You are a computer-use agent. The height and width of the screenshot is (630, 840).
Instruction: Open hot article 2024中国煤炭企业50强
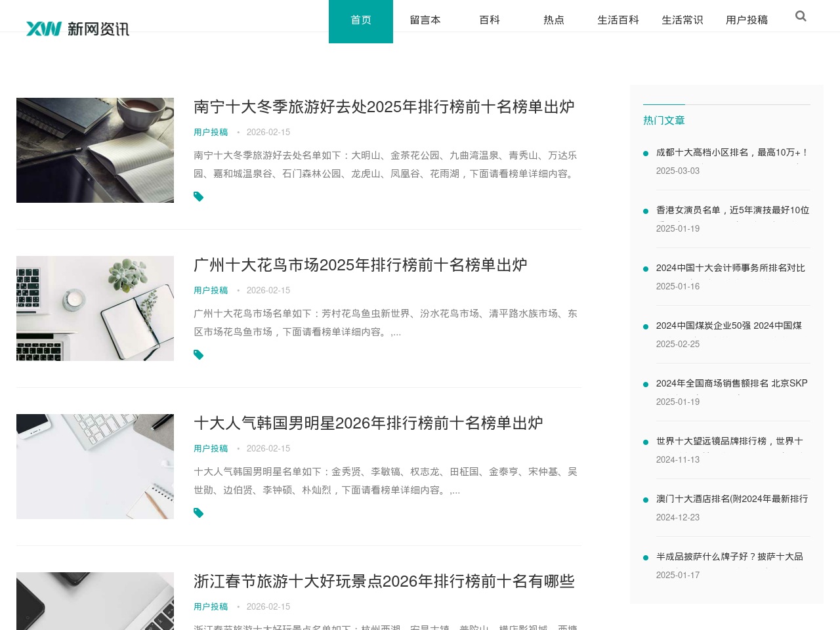729,325
